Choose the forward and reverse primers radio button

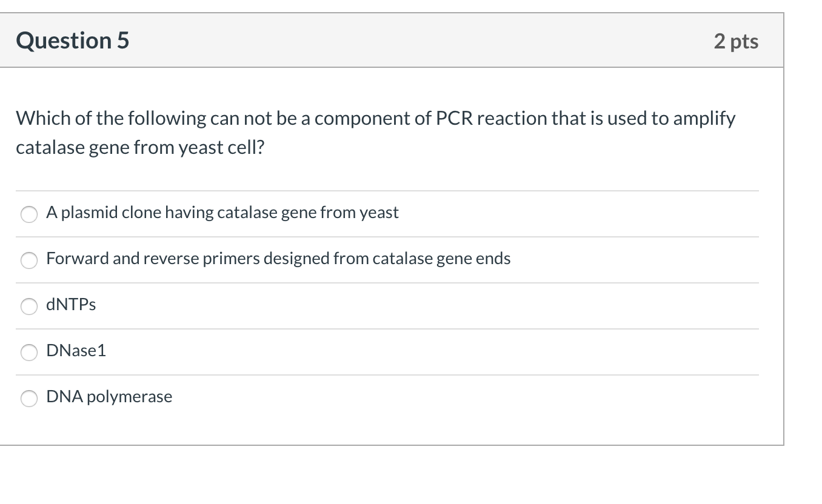(30, 260)
